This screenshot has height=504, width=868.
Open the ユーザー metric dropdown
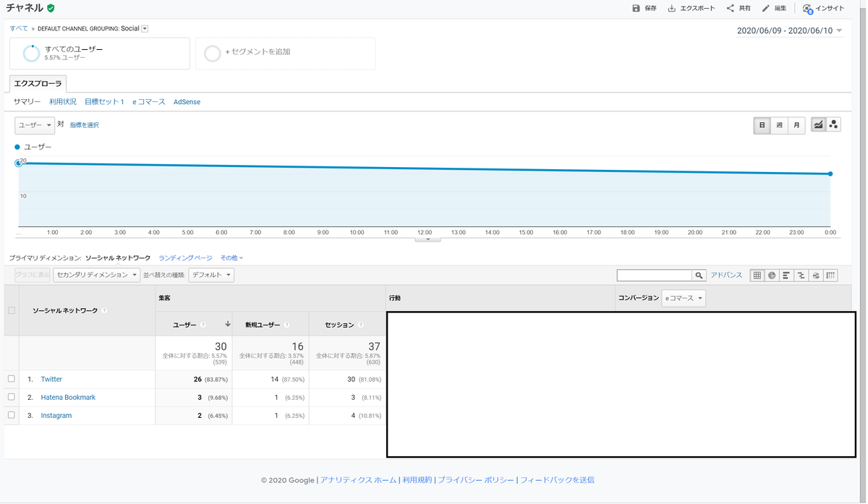(35, 125)
